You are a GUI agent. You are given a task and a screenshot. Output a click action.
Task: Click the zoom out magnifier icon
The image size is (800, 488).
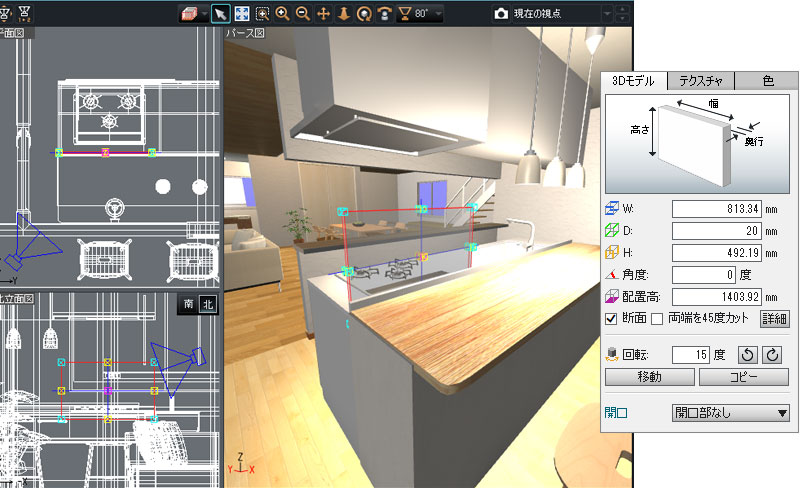(302, 15)
